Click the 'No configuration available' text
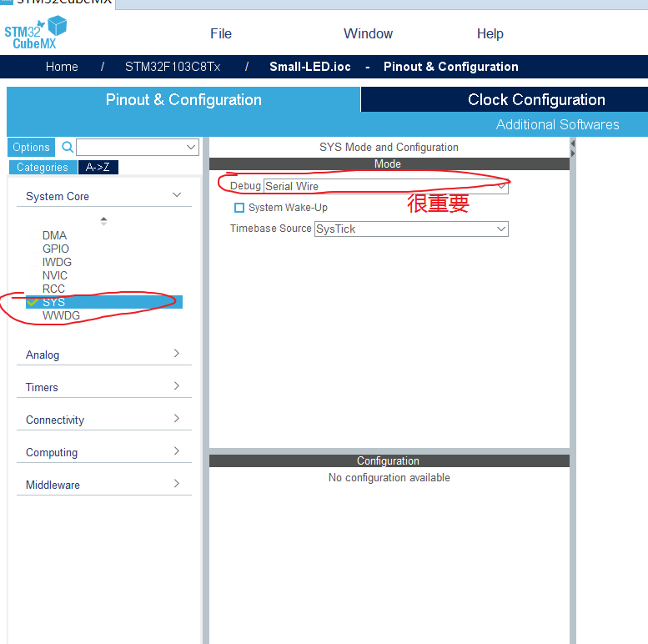648x644 pixels. pos(389,477)
